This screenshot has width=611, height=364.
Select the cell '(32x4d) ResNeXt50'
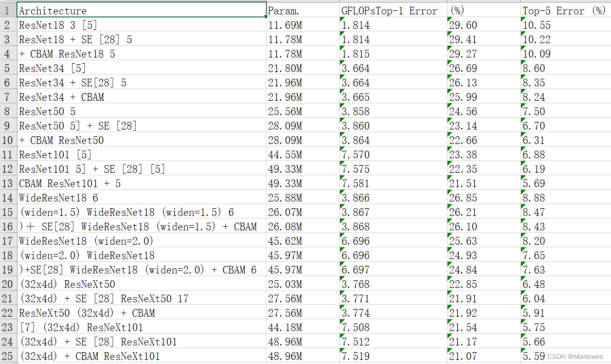[142, 284]
